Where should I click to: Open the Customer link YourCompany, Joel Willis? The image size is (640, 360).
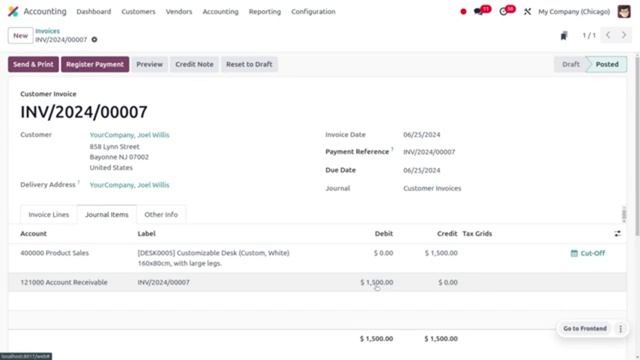tap(129, 135)
